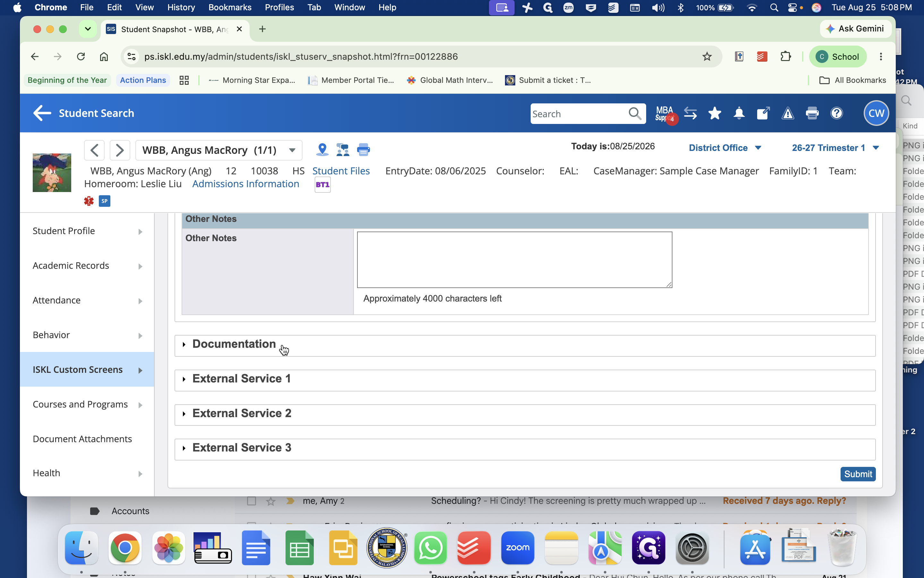The width and height of the screenshot is (924, 578).
Task: Click the Chrome address bar URL
Action: (x=301, y=57)
